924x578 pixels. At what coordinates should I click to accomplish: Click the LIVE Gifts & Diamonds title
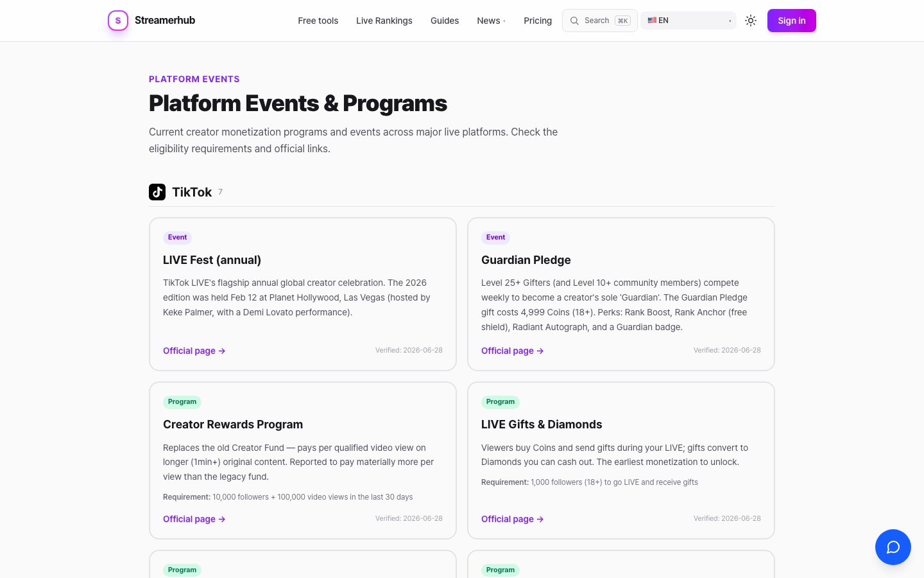tap(542, 425)
